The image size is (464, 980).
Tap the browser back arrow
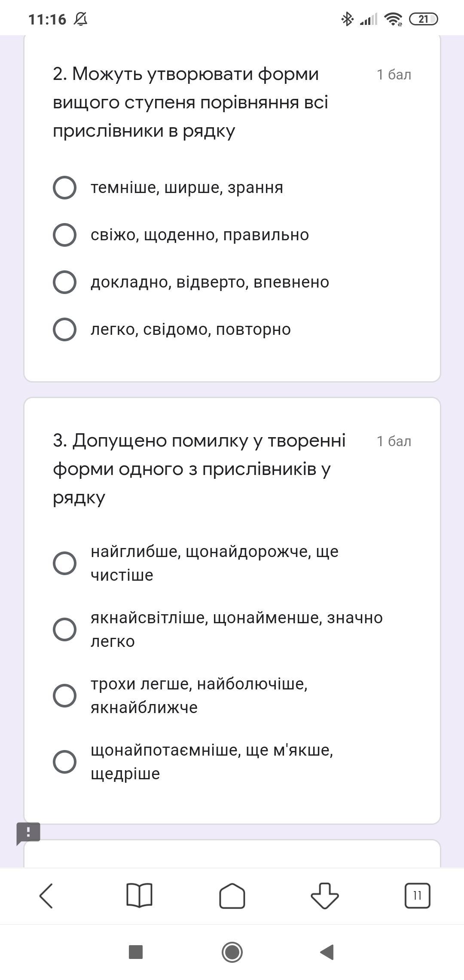[x=46, y=896]
